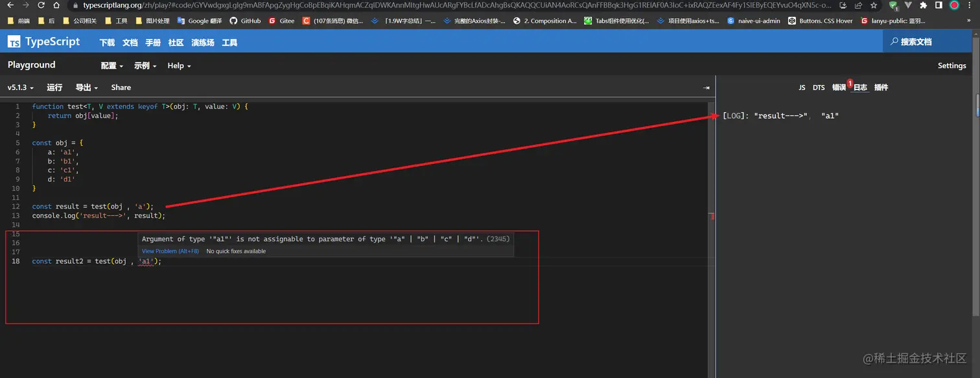Open the 图片处理 bookmark folder
Image resolution: width=980 pixels, height=378 pixels.
coord(152,21)
